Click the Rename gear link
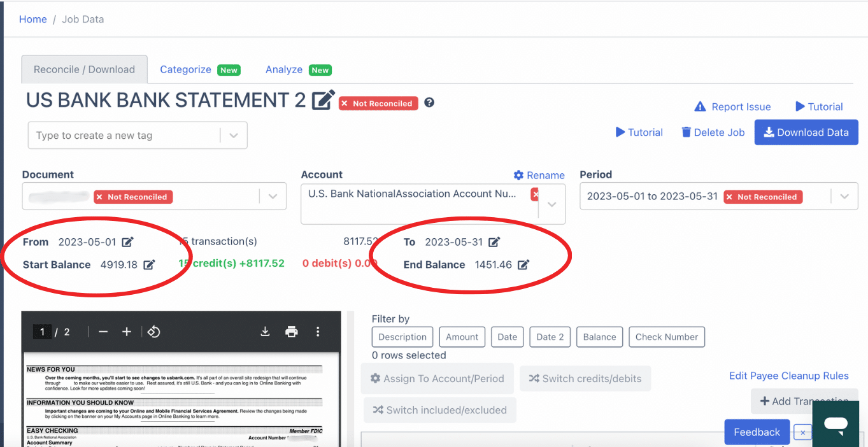This screenshot has width=868, height=447. 539,175
